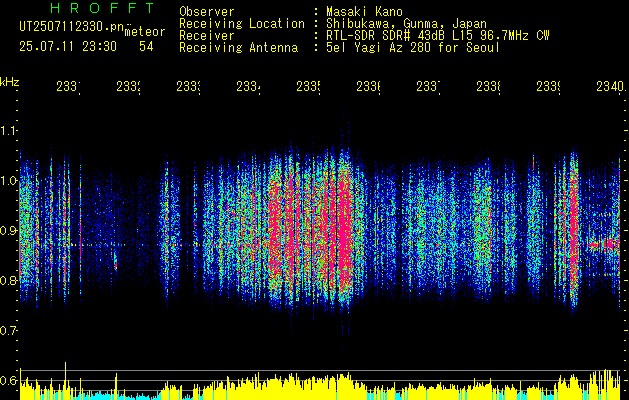The height and width of the screenshot is (400, 629).
Task: Select the location Shibukawa, Gunma, Japan
Action: pos(406,24)
